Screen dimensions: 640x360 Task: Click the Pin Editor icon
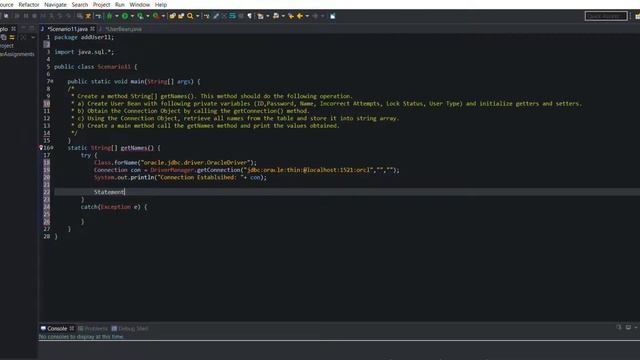[333, 16]
